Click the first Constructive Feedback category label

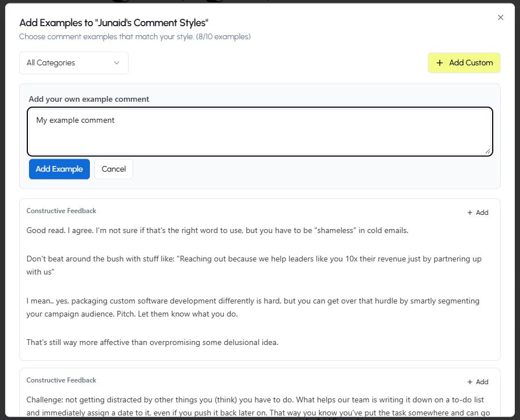click(61, 211)
